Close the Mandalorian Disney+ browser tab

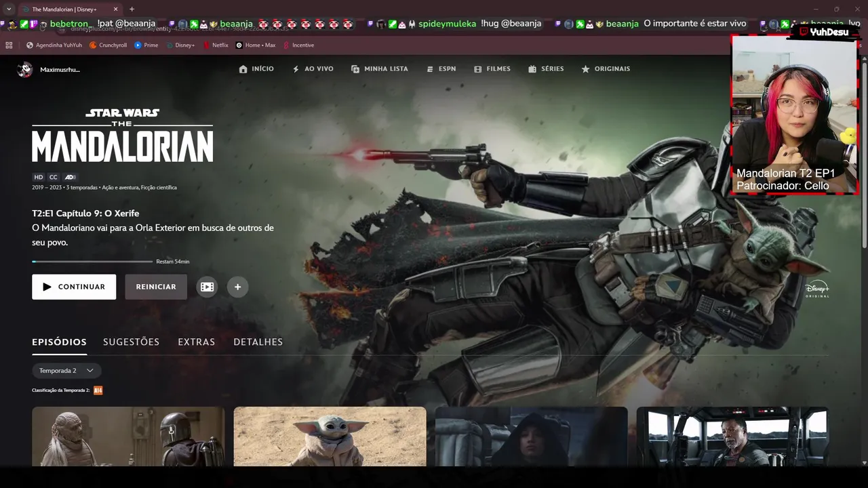click(x=115, y=9)
